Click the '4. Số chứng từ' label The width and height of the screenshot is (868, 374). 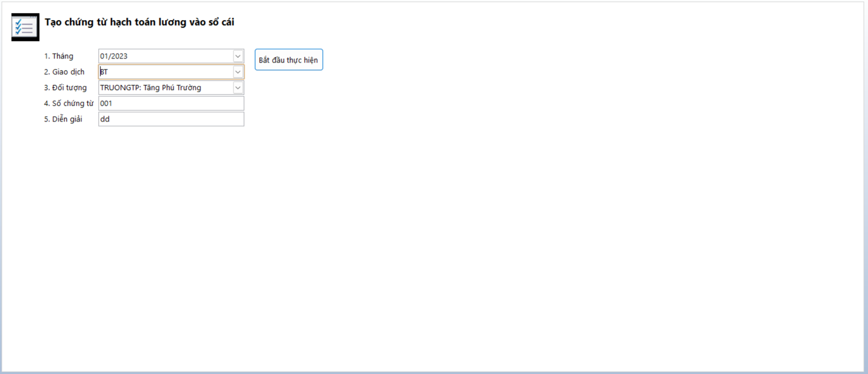click(x=68, y=103)
